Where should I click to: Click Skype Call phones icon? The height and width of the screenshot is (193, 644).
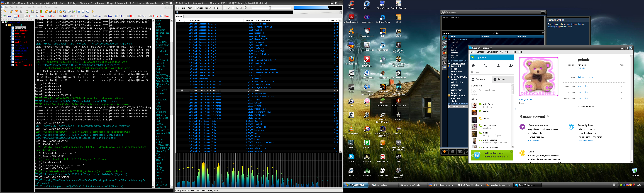coord(486,65)
